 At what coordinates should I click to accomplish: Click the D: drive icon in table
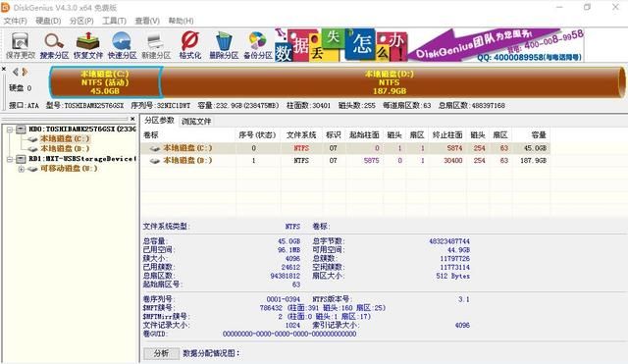coord(155,161)
